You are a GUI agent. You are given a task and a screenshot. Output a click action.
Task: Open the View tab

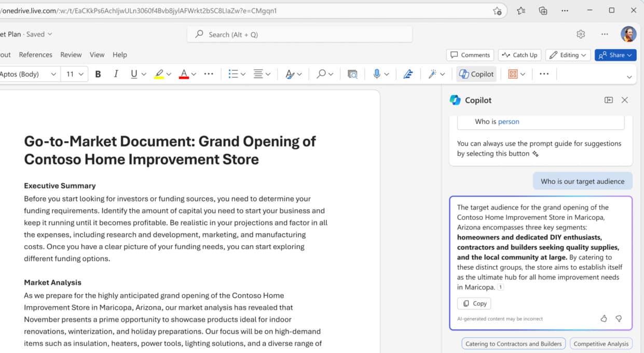point(97,55)
